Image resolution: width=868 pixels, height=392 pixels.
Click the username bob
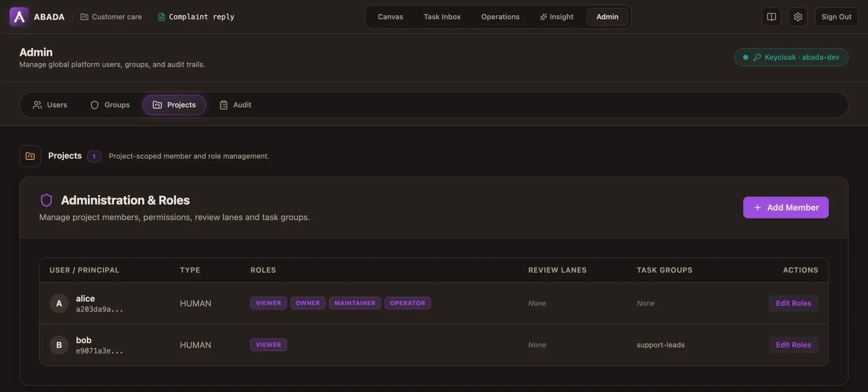(84, 340)
